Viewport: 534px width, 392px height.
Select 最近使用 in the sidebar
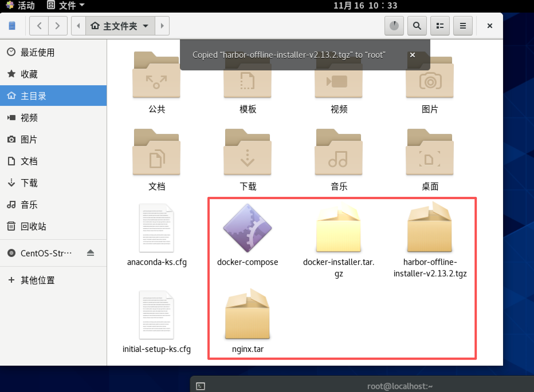click(x=37, y=52)
